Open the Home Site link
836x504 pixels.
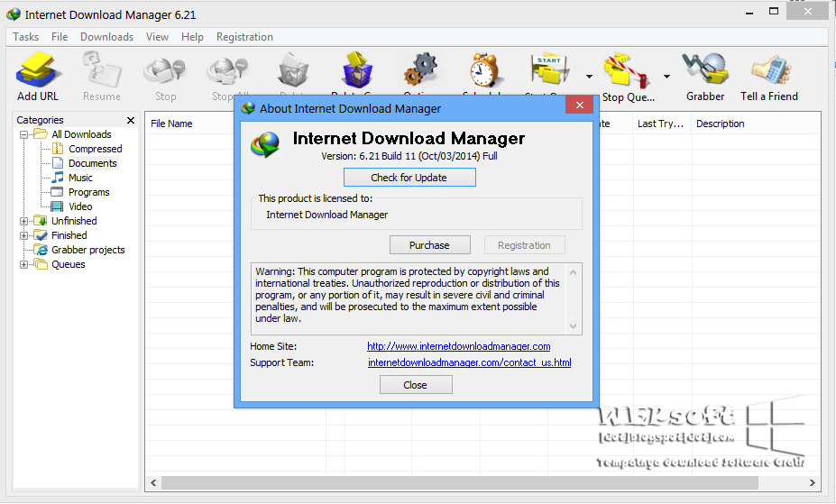(458, 346)
